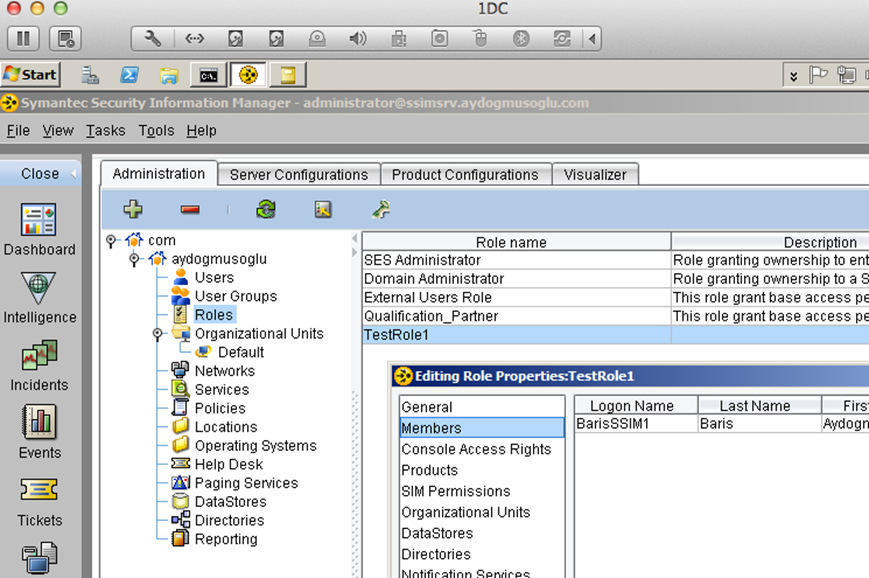Image resolution: width=869 pixels, height=578 pixels.
Task: Select the SES Administrator role row
Action: [x=615, y=260]
